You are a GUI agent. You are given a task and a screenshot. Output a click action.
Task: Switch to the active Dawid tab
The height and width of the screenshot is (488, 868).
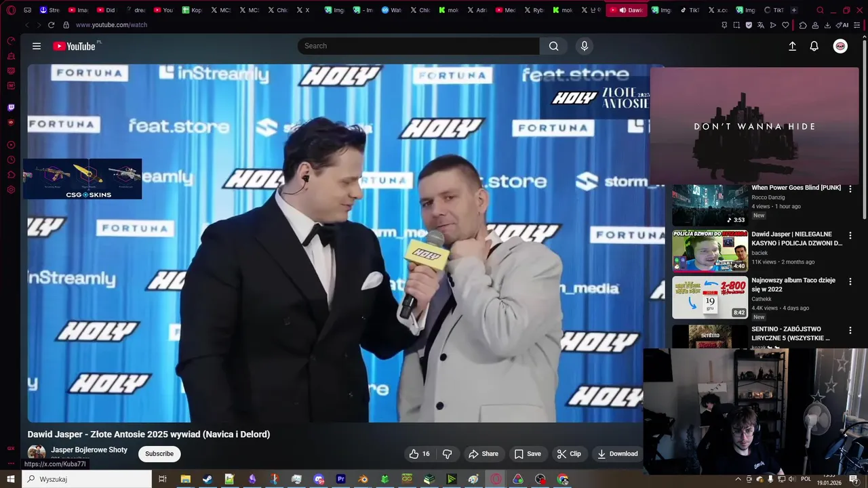pyautogui.click(x=627, y=10)
